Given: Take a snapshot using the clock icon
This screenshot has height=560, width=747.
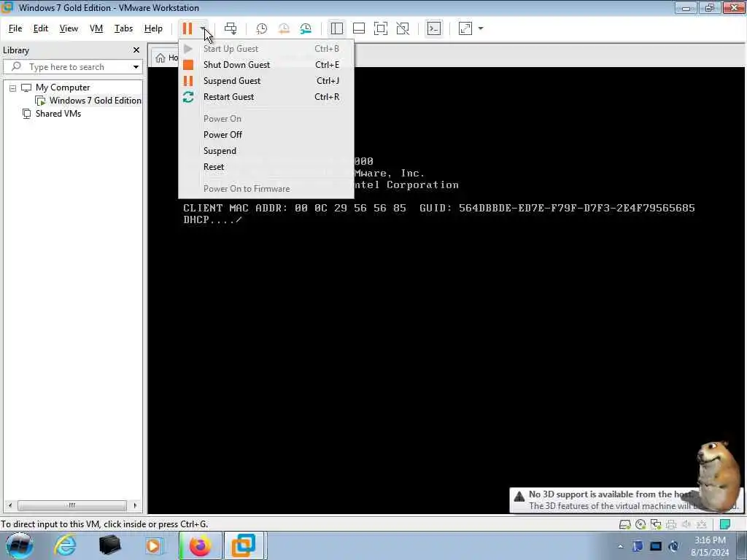Looking at the screenshot, I should (x=262, y=28).
